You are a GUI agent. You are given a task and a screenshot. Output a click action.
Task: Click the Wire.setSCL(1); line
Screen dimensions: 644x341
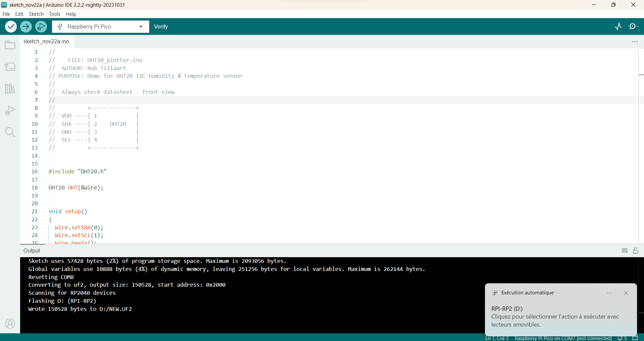point(79,235)
